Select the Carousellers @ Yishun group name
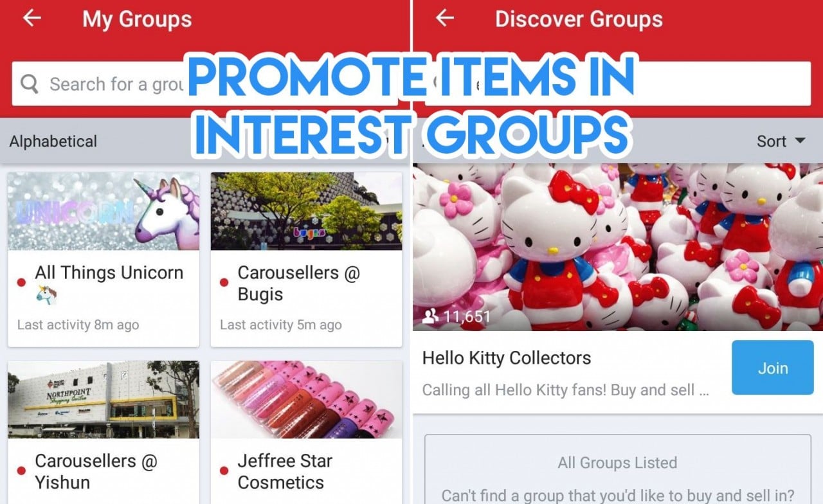 pos(96,471)
